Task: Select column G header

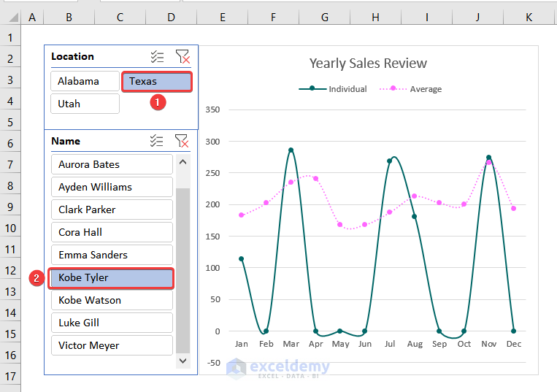Action: (325, 17)
